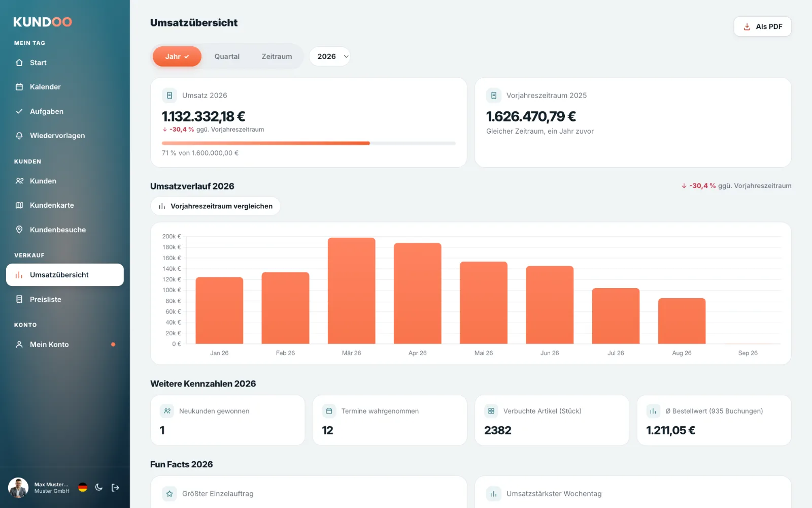Image resolution: width=812 pixels, height=508 pixels.
Task: Click the Umsatz 2026 card icon
Action: click(170, 96)
